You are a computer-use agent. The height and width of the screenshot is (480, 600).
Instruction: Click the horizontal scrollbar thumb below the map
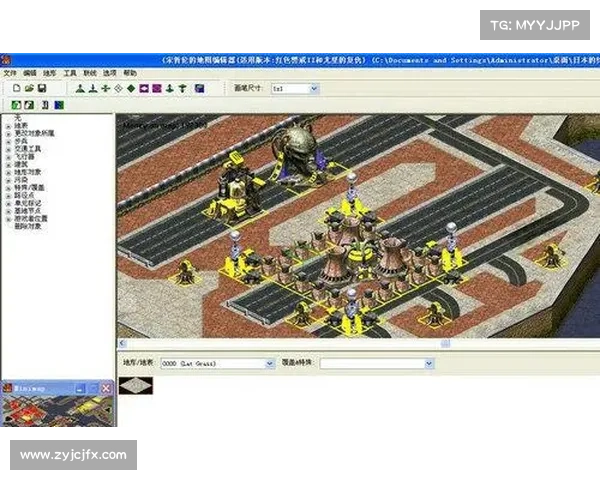(445, 343)
